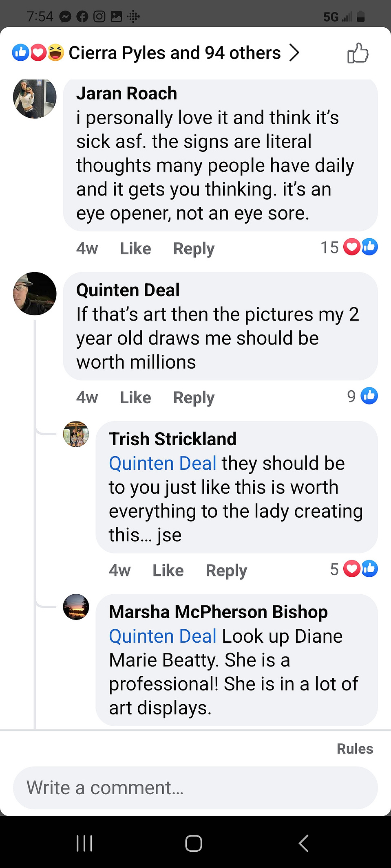View reaction emojis next to Cierra Pyles
This screenshot has height=868, width=391.
(x=38, y=53)
